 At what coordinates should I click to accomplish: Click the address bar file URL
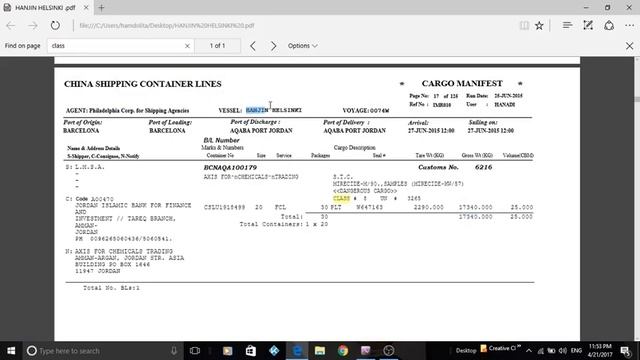pyautogui.click(x=167, y=25)
